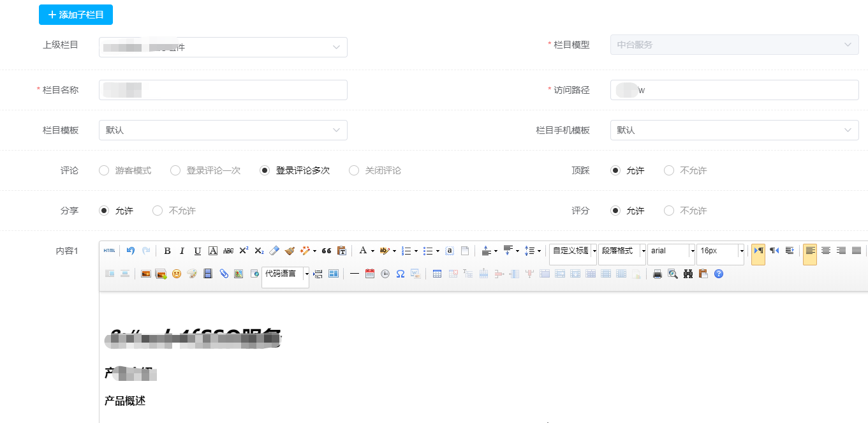
Task: Clear the document with the blank-page icon
Action: [465, 251]
